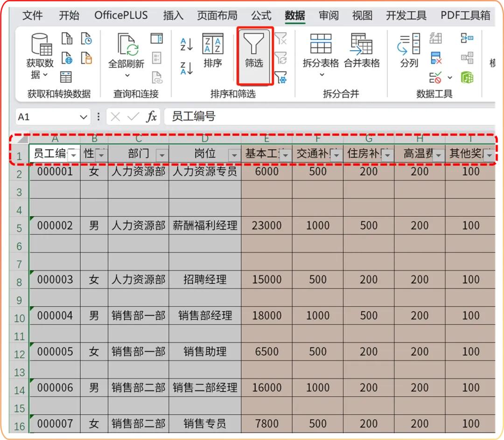The width and height of the screenshot is (504, 440).
Task: Open the 高温费 column filter dropdown
Action: [x=438, y=156]
